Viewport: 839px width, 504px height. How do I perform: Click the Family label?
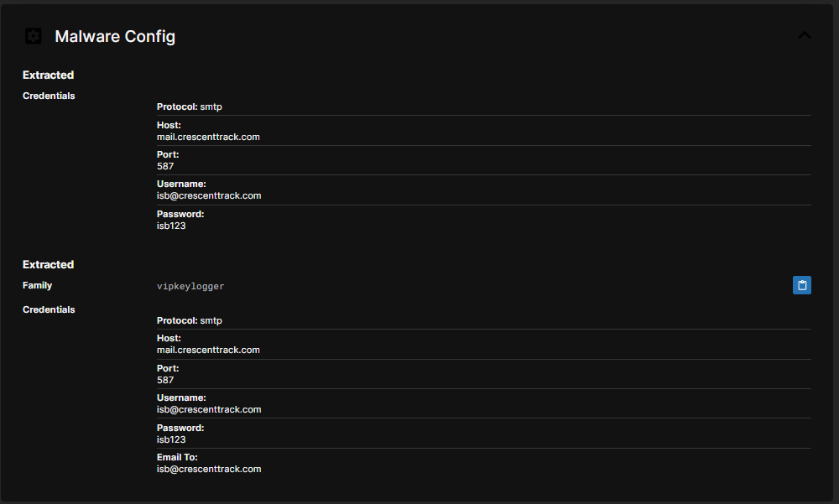38,285
